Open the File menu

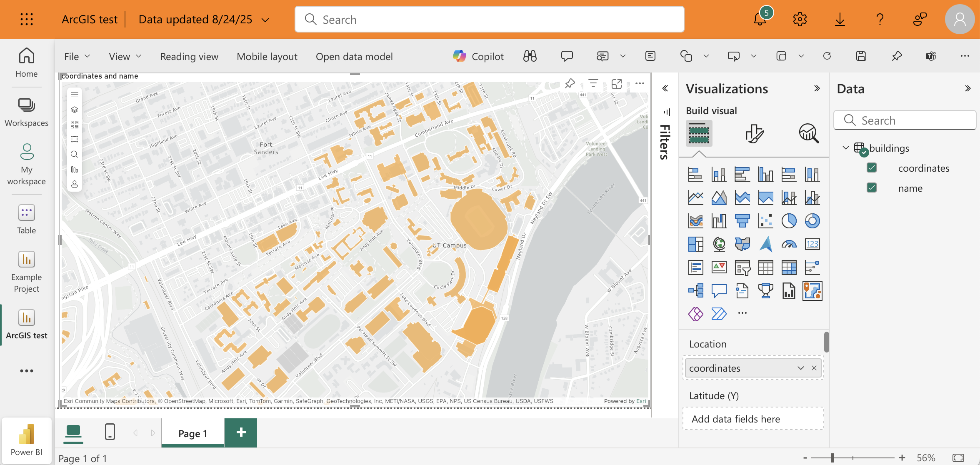tap(77, 56)
